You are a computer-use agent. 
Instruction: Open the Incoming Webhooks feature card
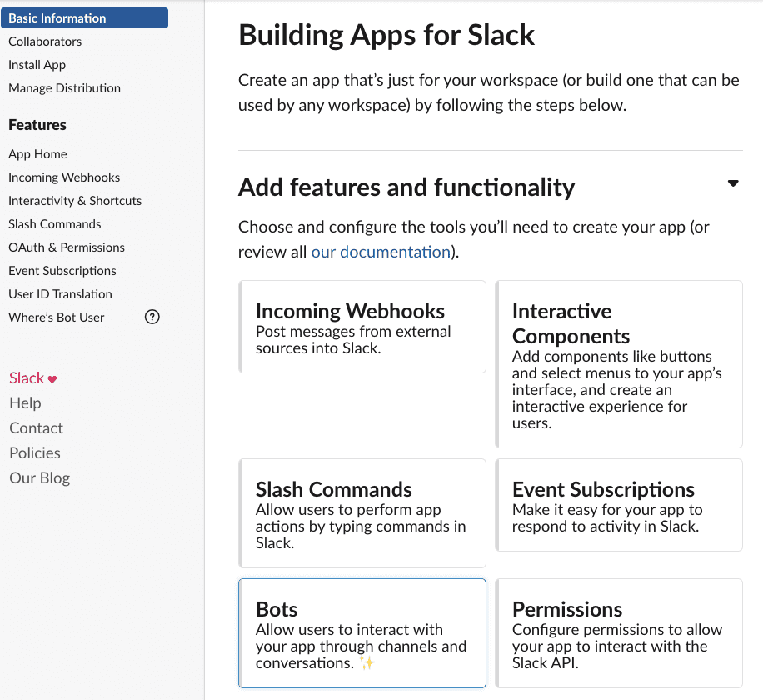point(362,326)
